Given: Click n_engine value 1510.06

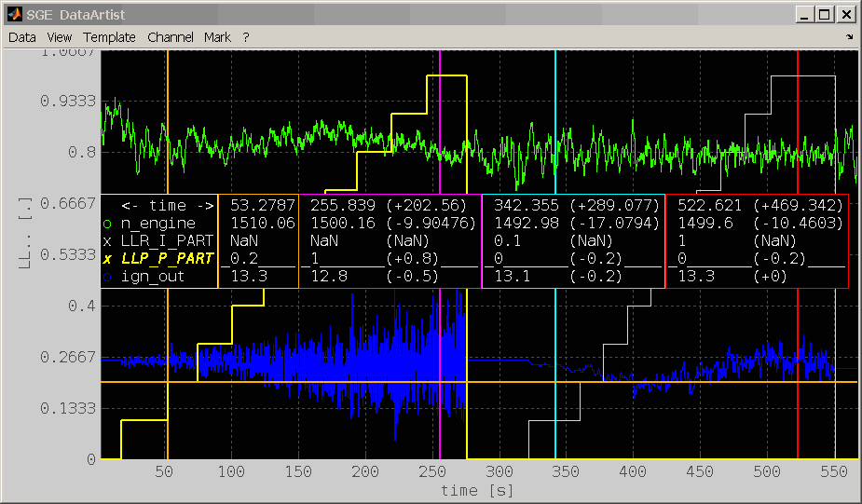Looking at the screenshot, I should (262, 224).
